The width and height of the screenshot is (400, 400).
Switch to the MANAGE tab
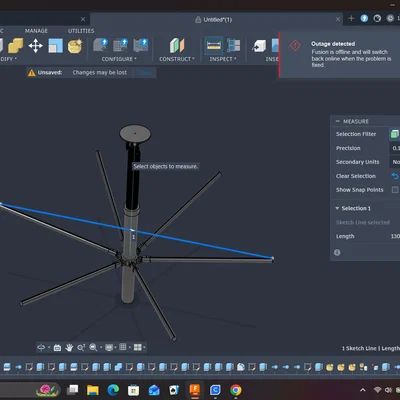tap(36, 31)
